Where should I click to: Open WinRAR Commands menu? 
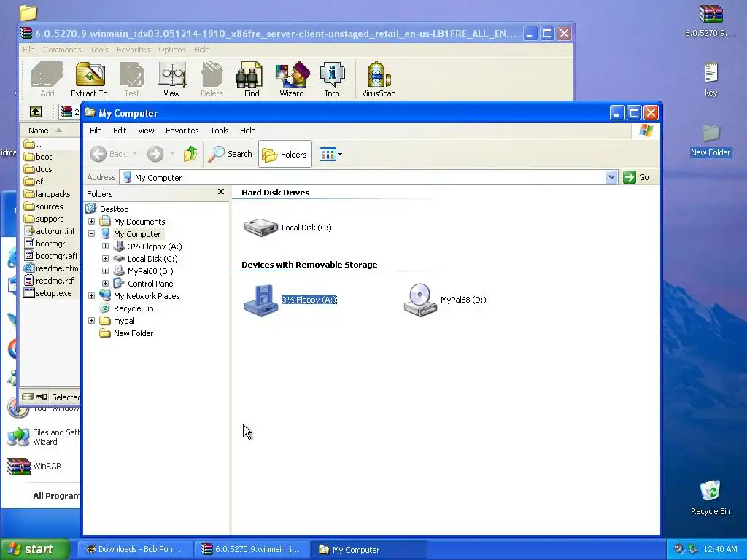[x=62, y=50]
